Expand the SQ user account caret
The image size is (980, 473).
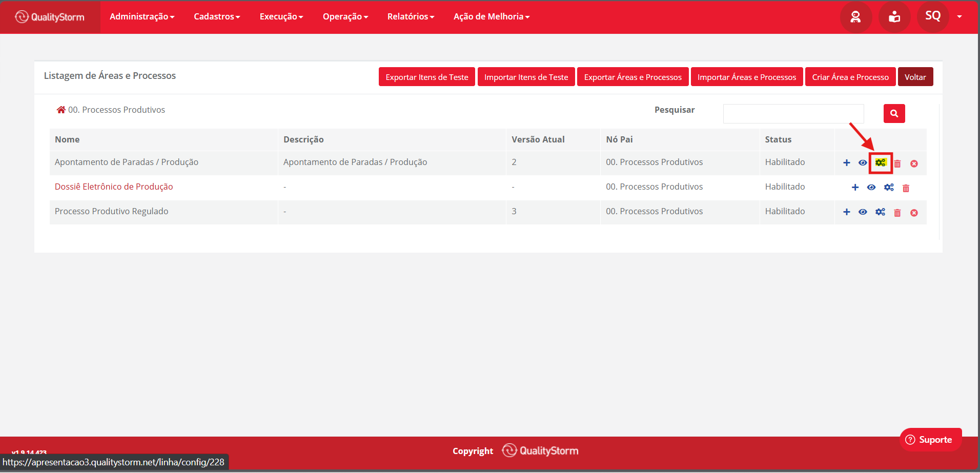click(959, 17)
